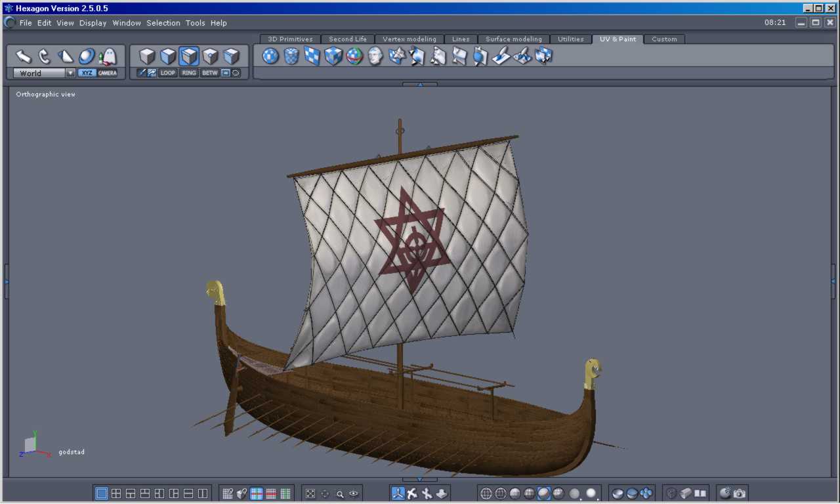Apply checkered cube UV mapping icon
840x504 pixels.
pos(333,56)
